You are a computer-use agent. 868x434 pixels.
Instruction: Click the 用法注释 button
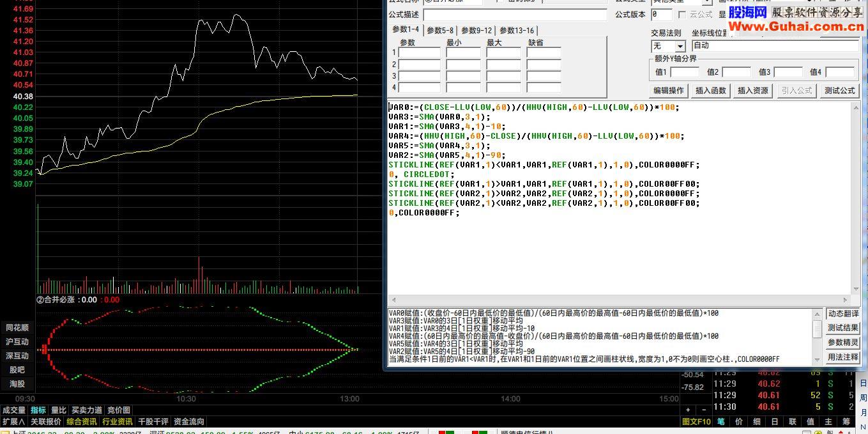coord(843,357)
